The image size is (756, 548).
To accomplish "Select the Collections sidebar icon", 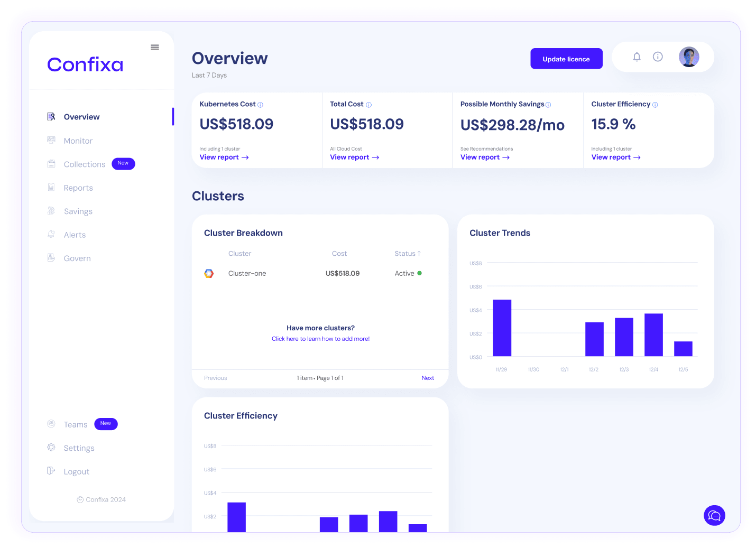I will [x=51, y=164].
